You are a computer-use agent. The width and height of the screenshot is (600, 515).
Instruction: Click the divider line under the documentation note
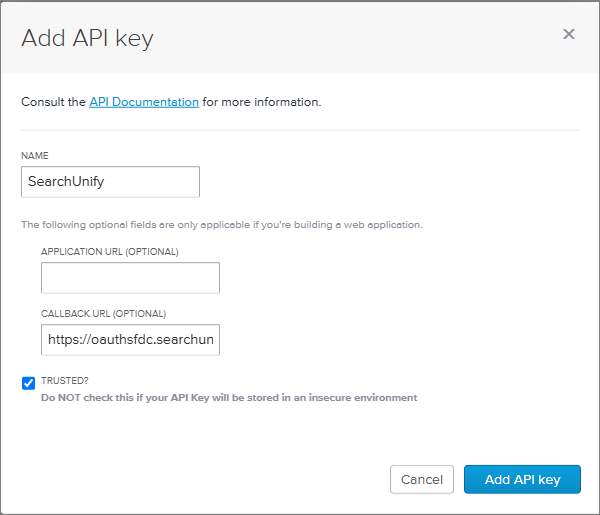point(300,130)
